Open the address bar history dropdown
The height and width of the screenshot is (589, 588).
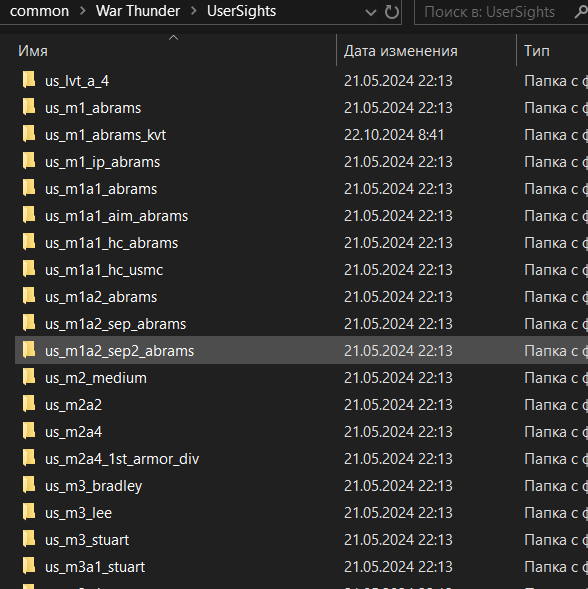pyautogui.click(x=370, y=12)
